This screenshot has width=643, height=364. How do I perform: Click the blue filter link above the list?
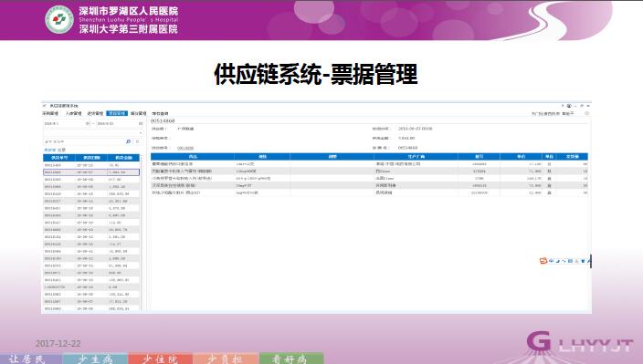(49, 150)
